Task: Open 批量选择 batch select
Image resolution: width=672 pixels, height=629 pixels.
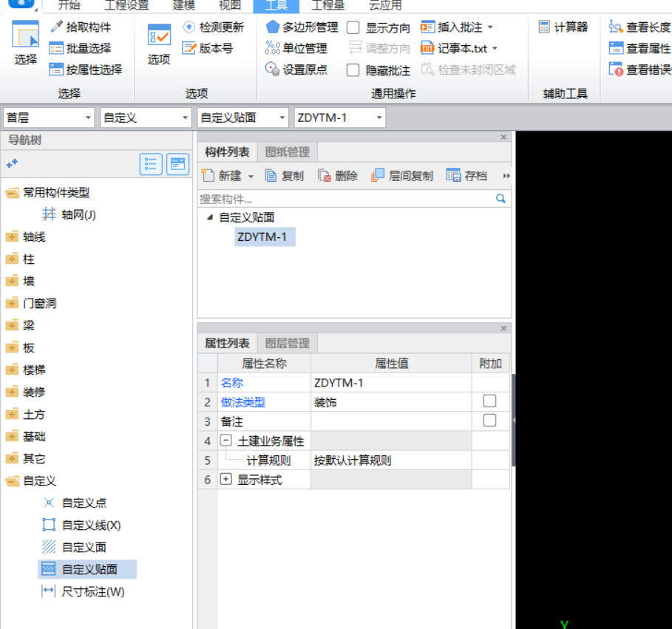Action: (80, 48)
